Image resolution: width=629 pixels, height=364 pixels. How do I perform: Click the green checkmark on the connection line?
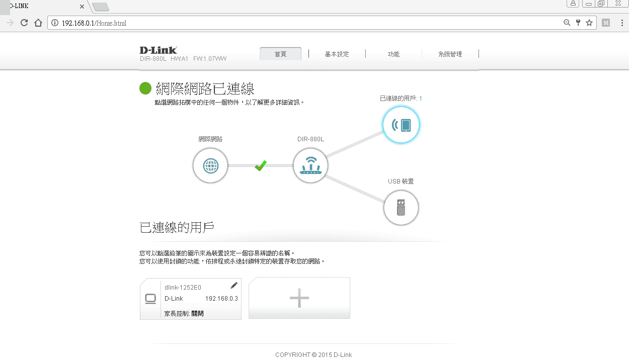[260, 165]
